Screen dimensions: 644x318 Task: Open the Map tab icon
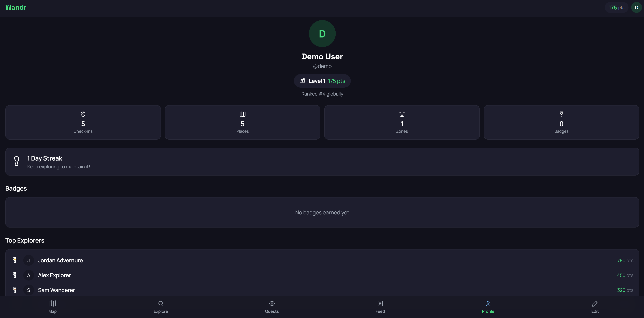[52, 303]
